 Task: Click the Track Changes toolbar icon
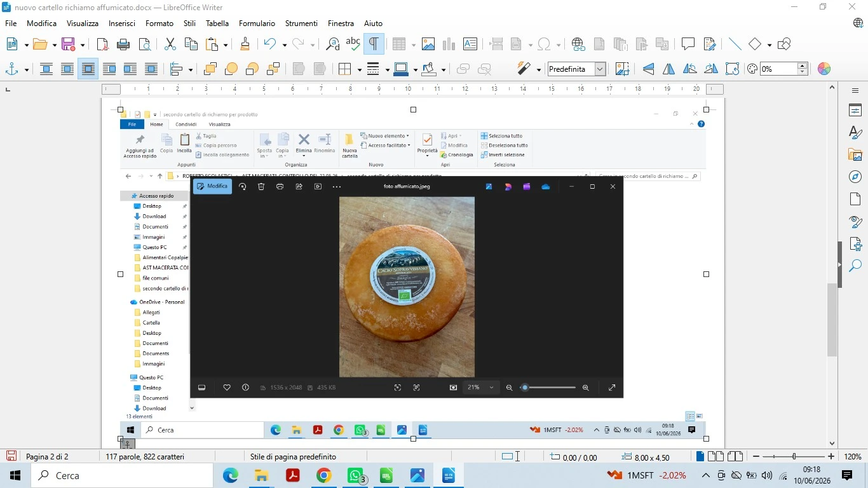tap(710, 44)
